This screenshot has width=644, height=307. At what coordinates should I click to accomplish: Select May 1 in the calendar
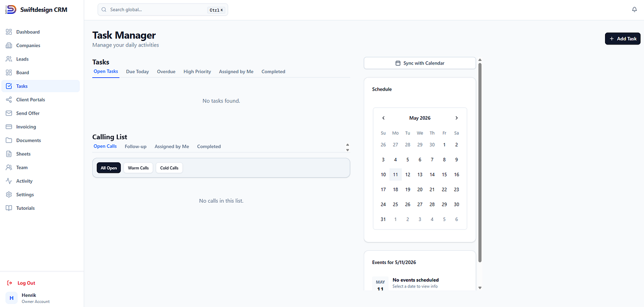coord(444,145)
